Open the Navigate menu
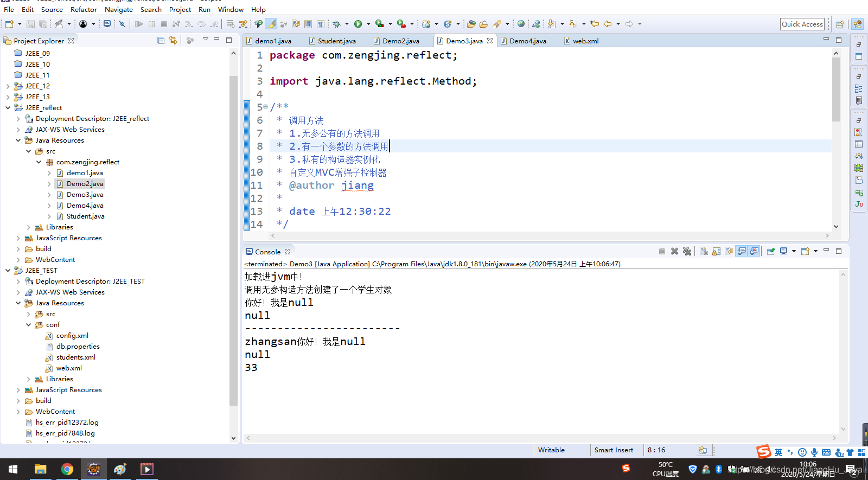 pyautogui.click(x=119, y=9)
